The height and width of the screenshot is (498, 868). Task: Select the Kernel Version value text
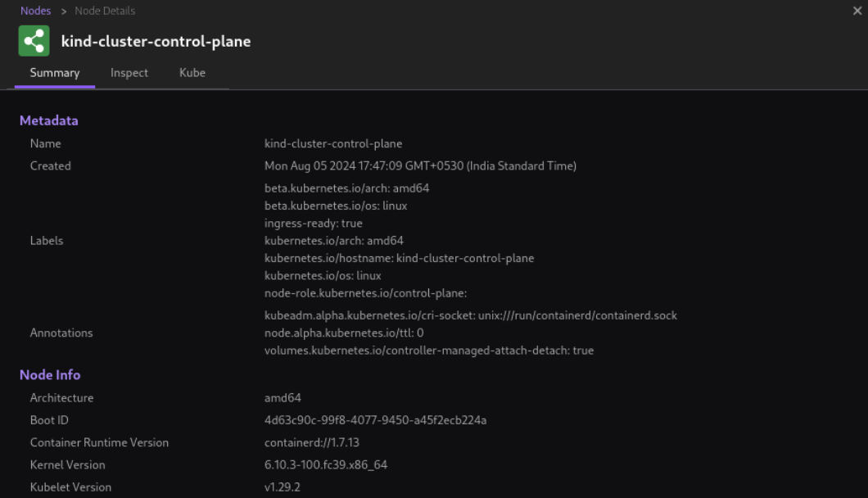click(328, 464)
